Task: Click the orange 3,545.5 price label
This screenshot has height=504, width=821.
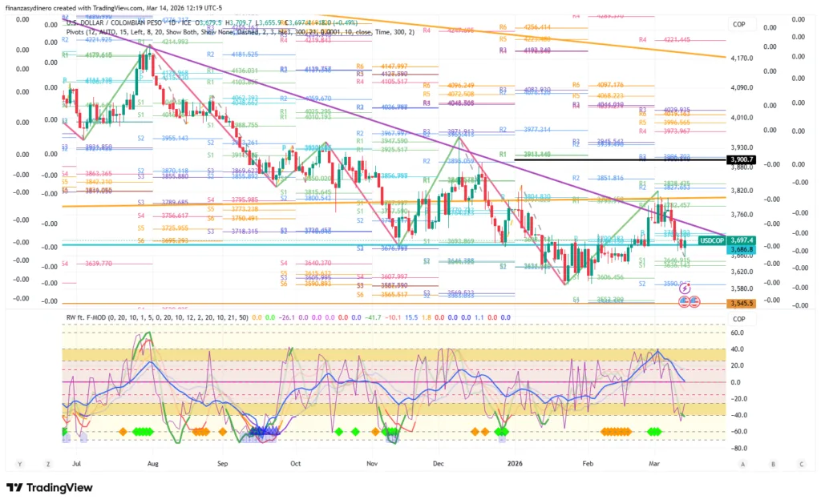Action: click(738, 304)
